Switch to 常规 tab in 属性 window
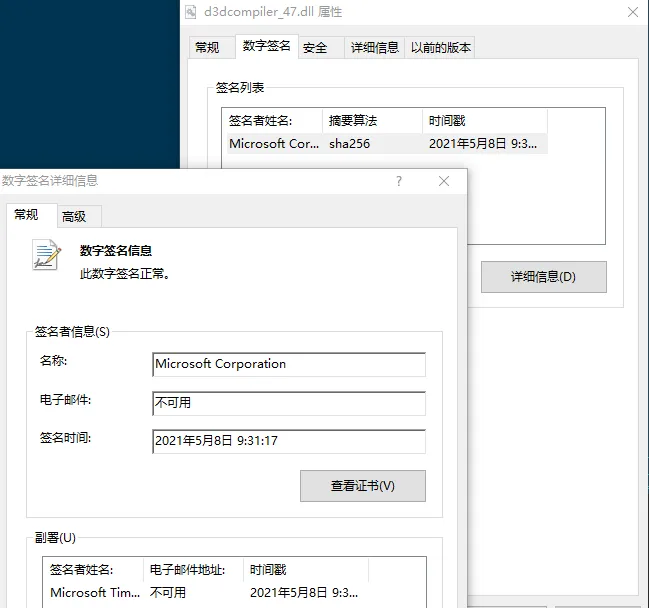Viewport: 649px width, 608px height. [x=207, y=47]
